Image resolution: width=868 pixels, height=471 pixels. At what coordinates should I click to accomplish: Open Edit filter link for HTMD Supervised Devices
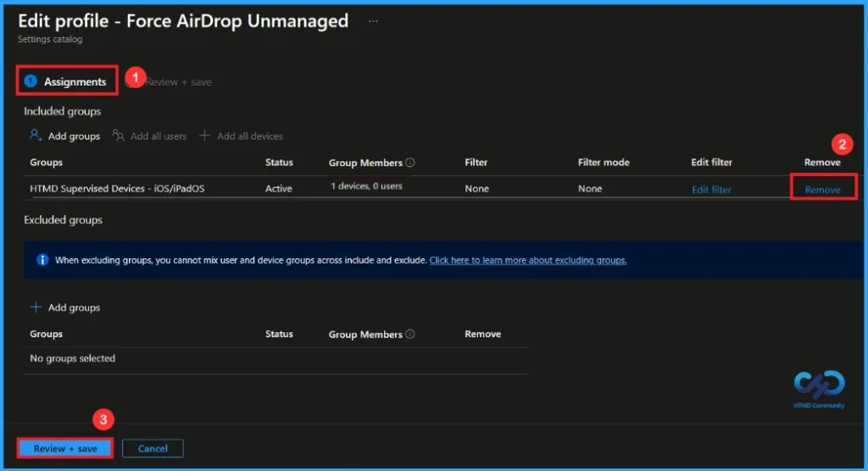tap(711, 189)
